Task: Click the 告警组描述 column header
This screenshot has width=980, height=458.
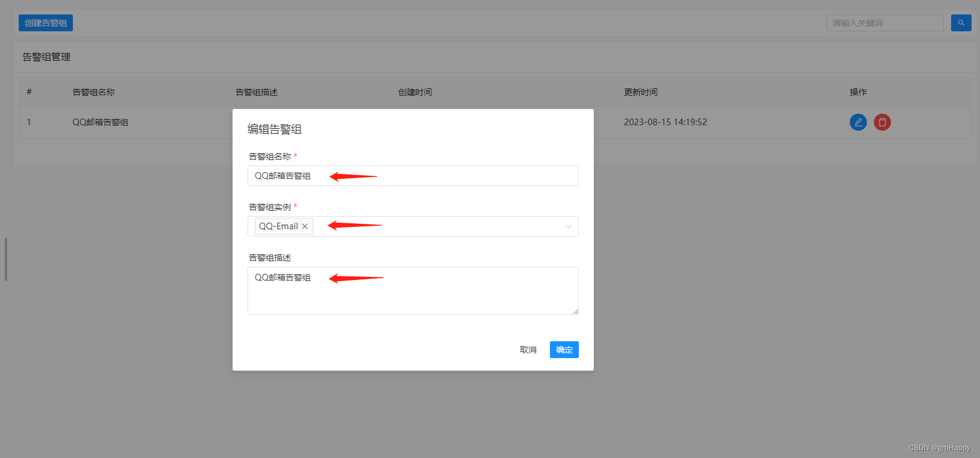Action: [x=257, y=92]
